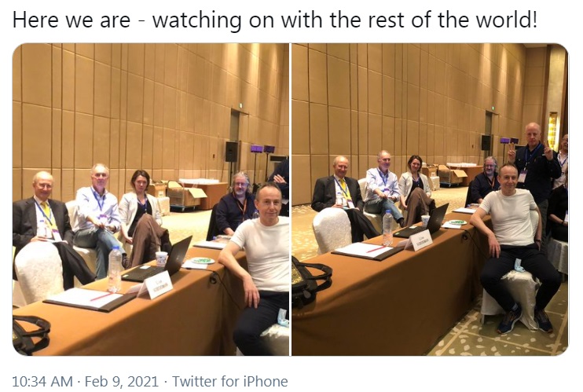Click the water bottle in left photo
583x392 pixels.
[115, 269]
